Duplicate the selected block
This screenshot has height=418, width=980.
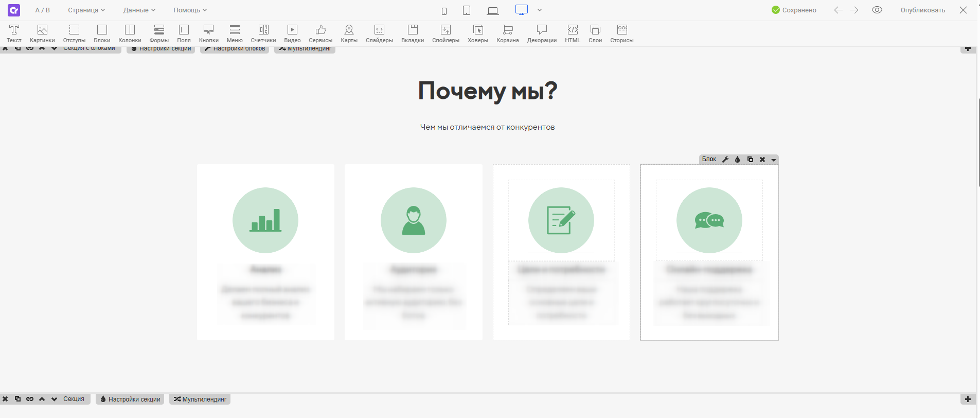[750, 160]
